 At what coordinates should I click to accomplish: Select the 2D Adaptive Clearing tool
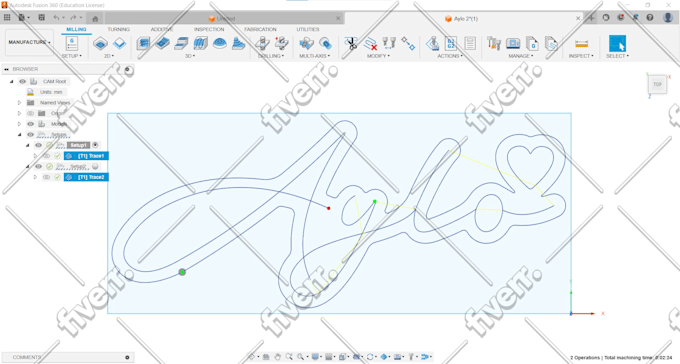pyautogui.click(x=100, y=43)
